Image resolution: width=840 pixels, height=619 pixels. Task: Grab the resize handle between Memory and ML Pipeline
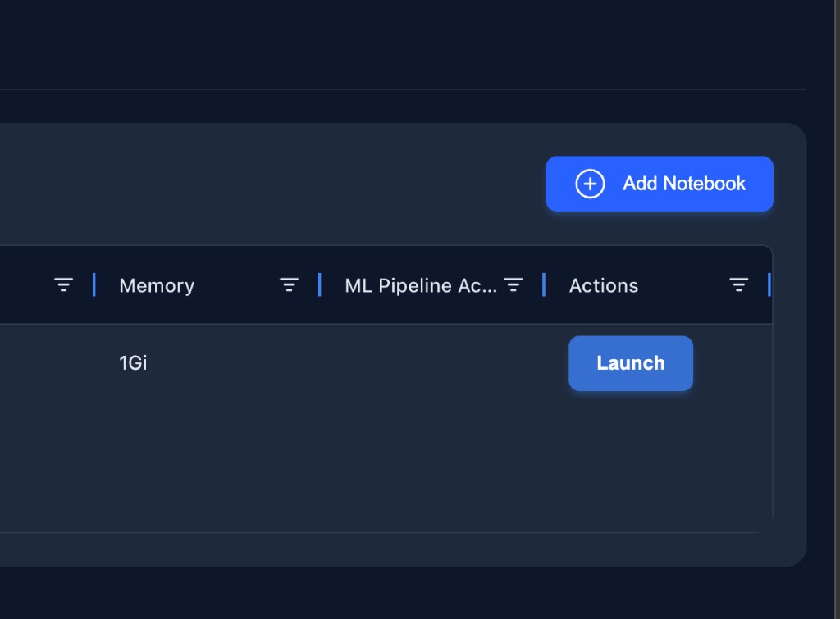pyautogui.click(x=319, y=284)
